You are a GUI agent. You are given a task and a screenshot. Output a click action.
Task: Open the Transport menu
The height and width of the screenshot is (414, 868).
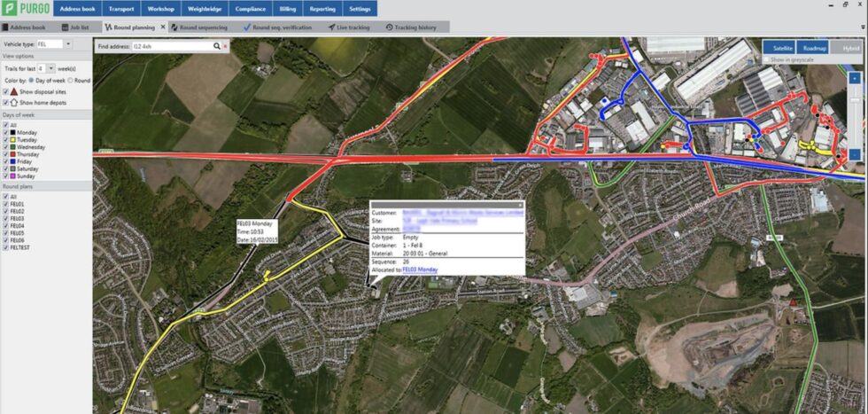point(121,9)
